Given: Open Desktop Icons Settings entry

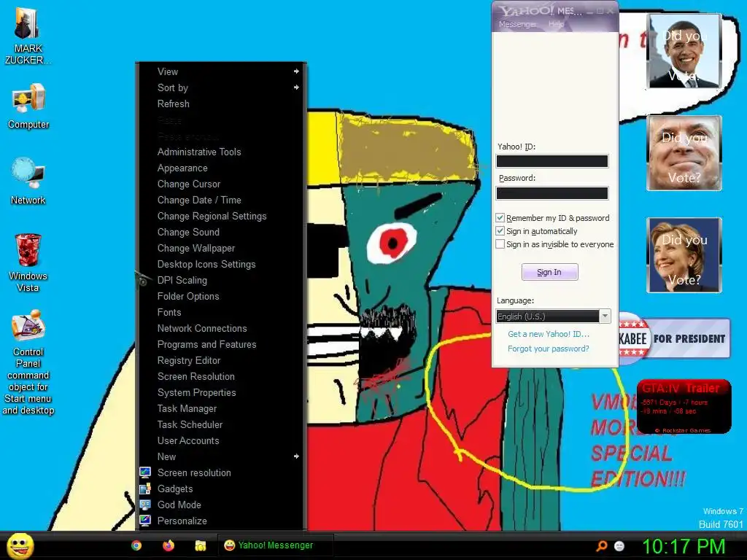Looking at the screenshot, I should [x=222, y=264].
